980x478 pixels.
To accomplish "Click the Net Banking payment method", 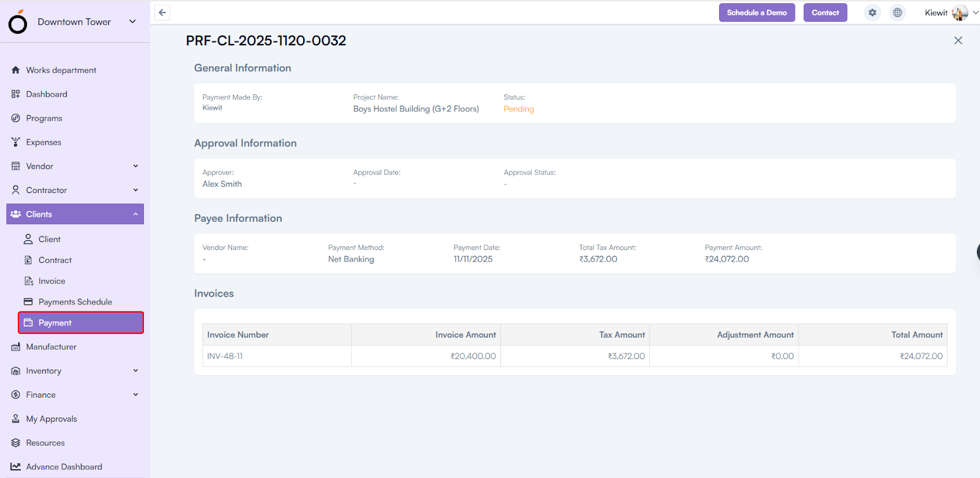I will pos(351,259).
